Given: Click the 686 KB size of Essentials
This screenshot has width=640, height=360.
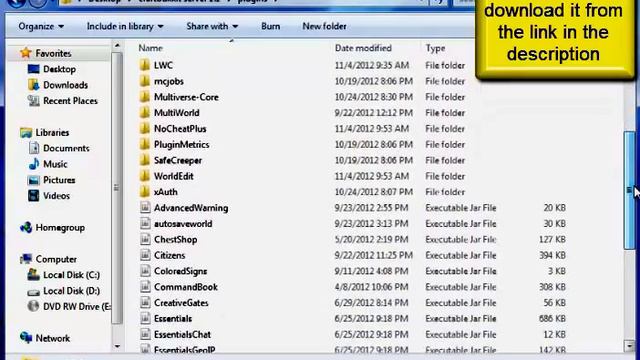Looking at the screenshot, I should 552,319.
